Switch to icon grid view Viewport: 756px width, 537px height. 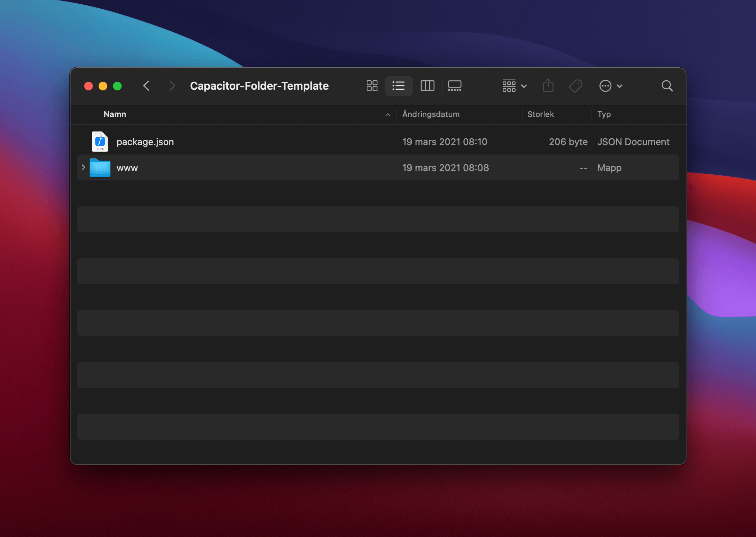pos(372,86)
